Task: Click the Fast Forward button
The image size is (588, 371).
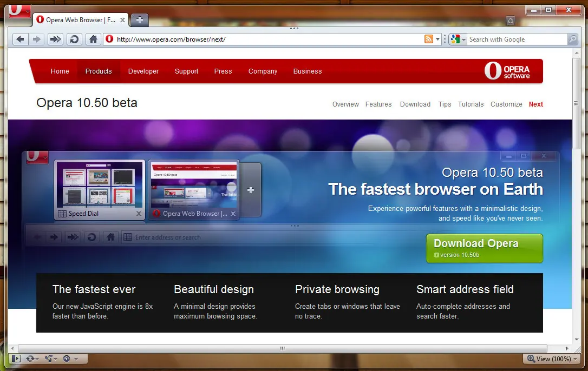Action: pyautogui.click(x=56, y=39)
